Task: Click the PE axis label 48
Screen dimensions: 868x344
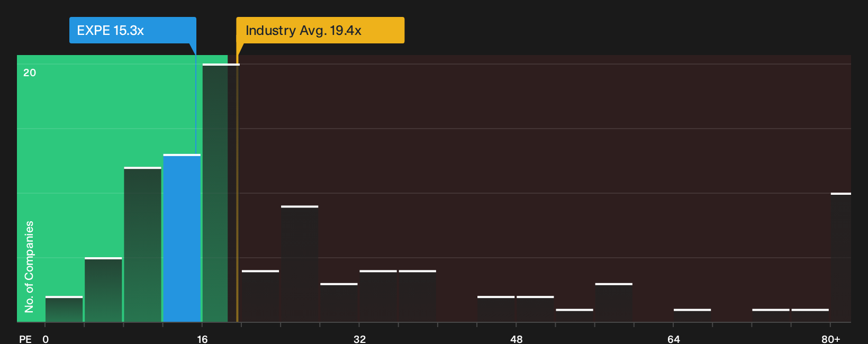Action: click(517, 339)
